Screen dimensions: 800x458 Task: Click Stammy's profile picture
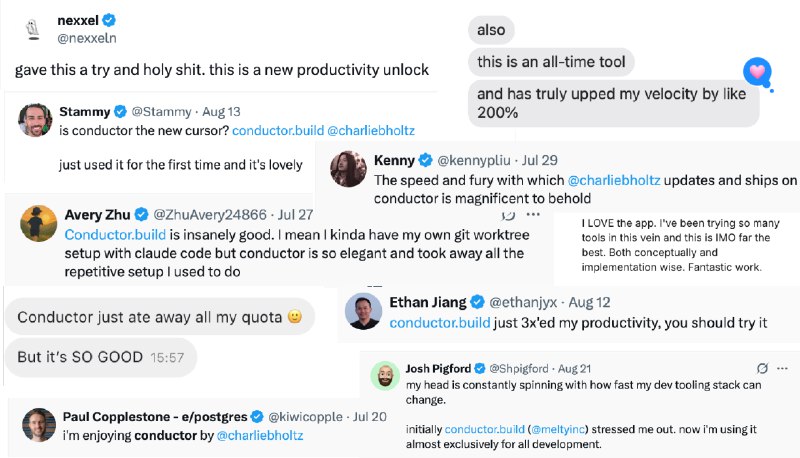point(36,120)
